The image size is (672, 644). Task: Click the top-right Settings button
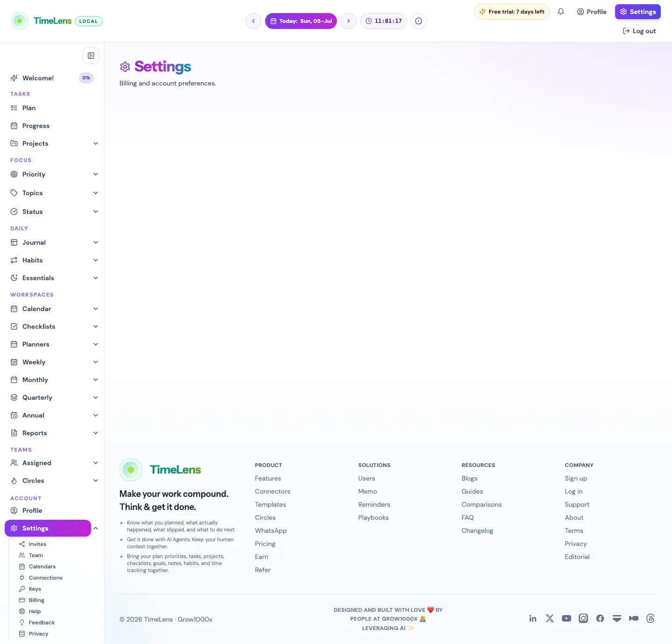coord(638,12)
